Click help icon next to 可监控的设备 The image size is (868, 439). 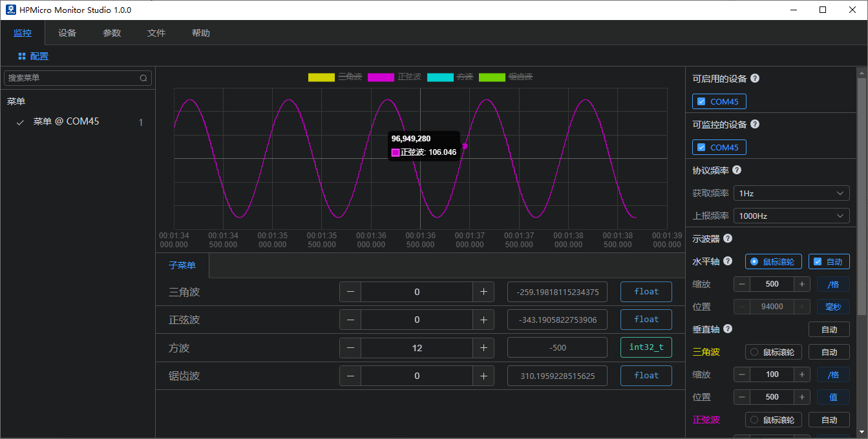click(755, 124)
